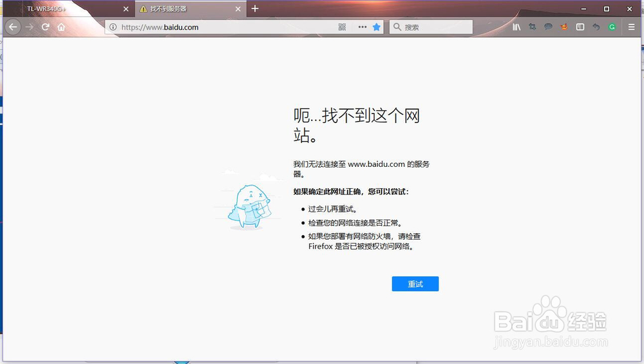Click text 如果确定此网址正确，您可以尝试
This screenshot has width=644, height=364.
coord(351,191)
